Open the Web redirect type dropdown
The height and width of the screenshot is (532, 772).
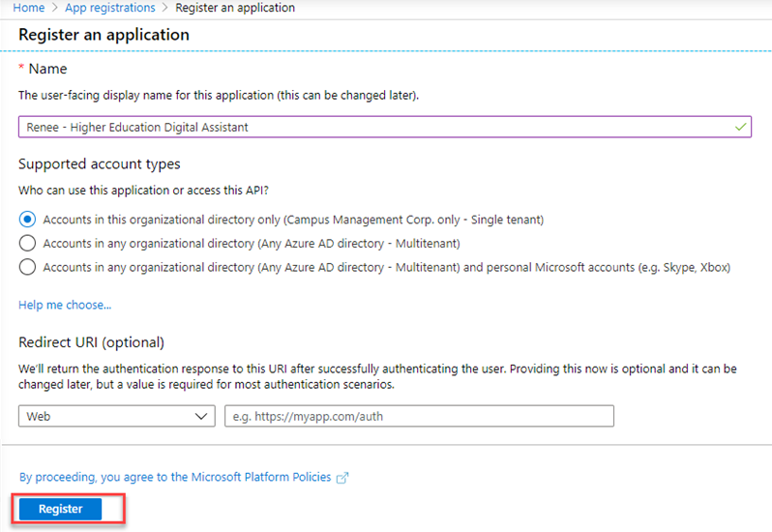coord(117,416)
